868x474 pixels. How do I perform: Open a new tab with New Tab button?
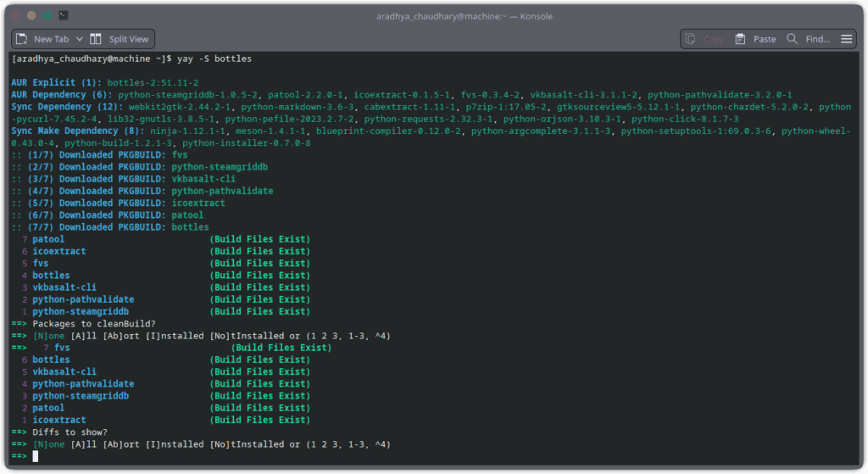click(42, 39)
